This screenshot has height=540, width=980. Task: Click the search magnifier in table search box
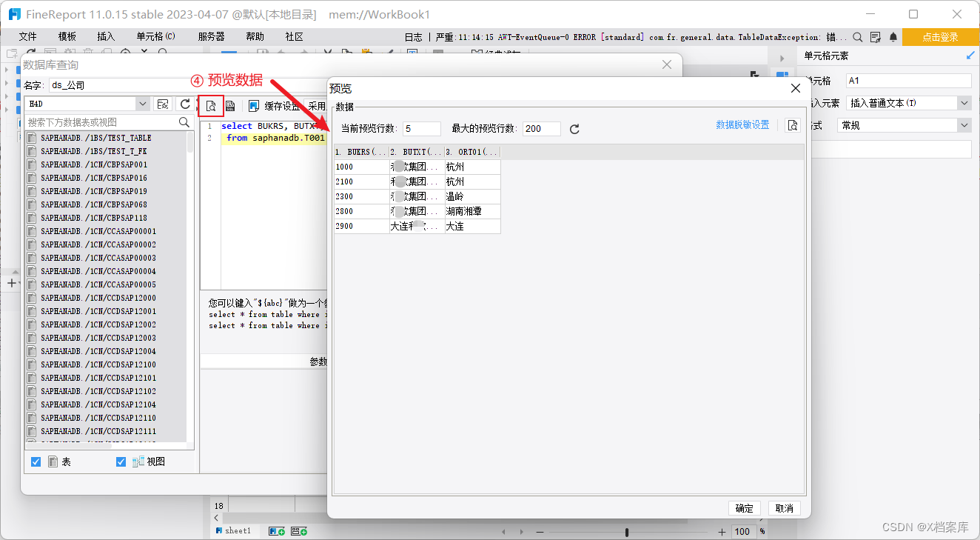click(x=184, y=122)
